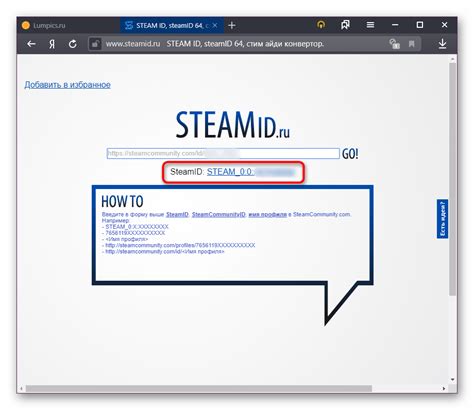Click the SteamCommunityID link in HOW TO

(219, 214)
